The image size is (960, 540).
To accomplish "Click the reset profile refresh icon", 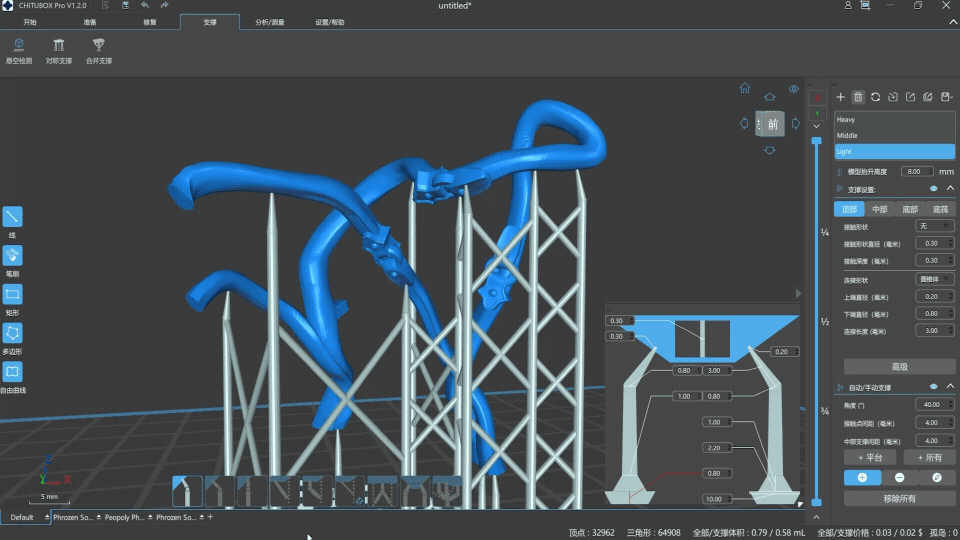I will (x=876, y=97).
